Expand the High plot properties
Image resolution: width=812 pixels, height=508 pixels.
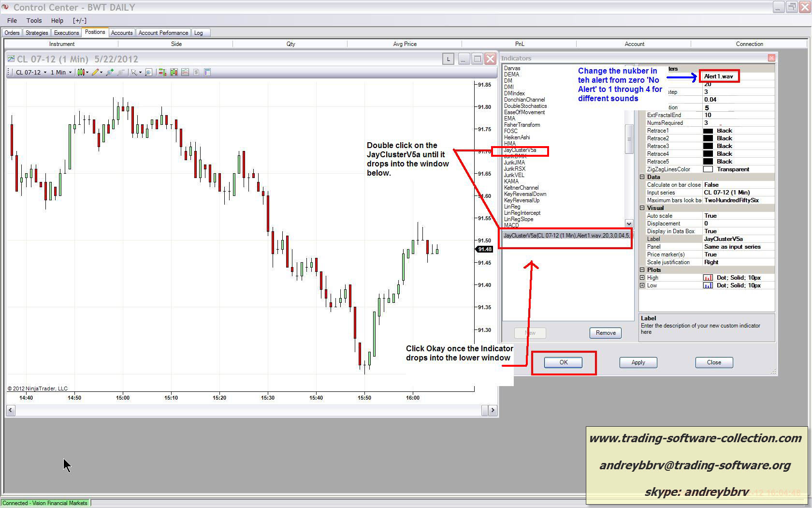click(642, 278)
